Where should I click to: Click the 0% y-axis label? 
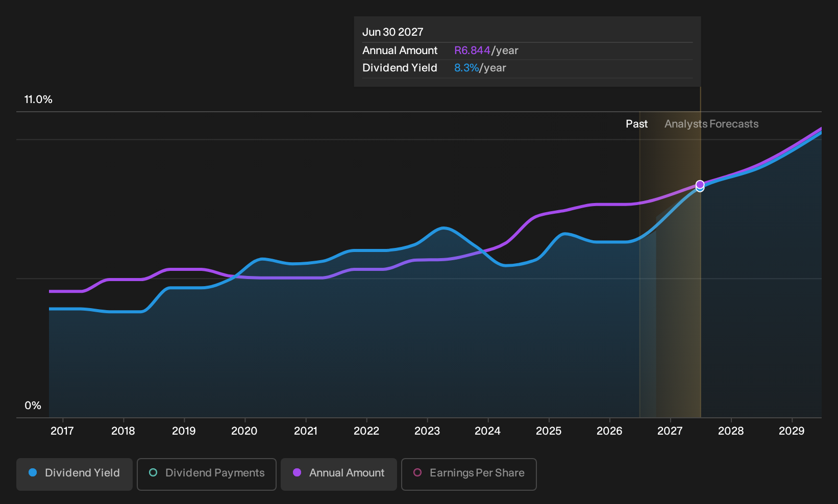(33, 406)
